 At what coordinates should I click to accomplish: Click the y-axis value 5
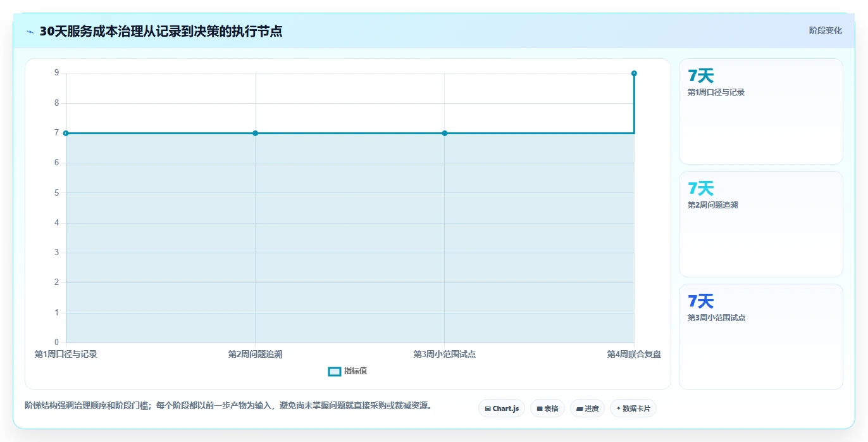pyautogui.click(x=56, y=193)
